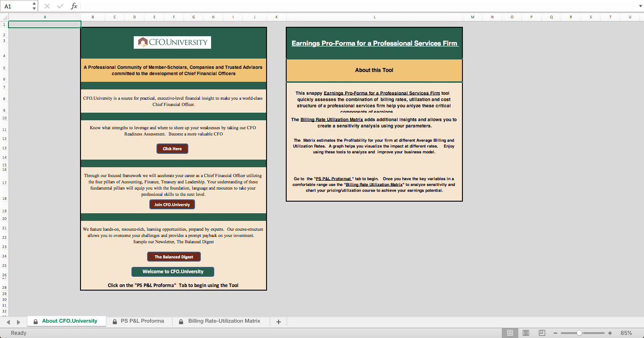Click the "PS P&L Proformat" underlined text
The width and height of the screenshot is (644, 338).
[x=334, y=179]
